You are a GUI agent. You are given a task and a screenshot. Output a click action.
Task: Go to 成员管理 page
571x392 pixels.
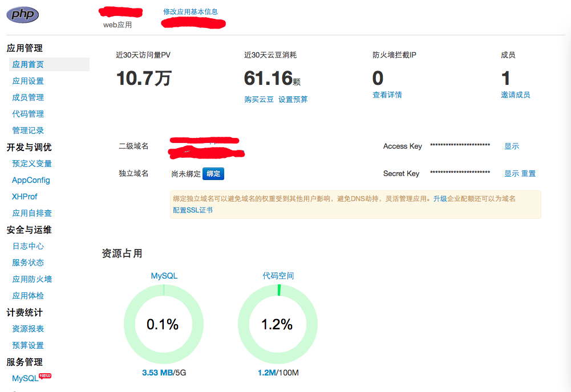(28, 97)
